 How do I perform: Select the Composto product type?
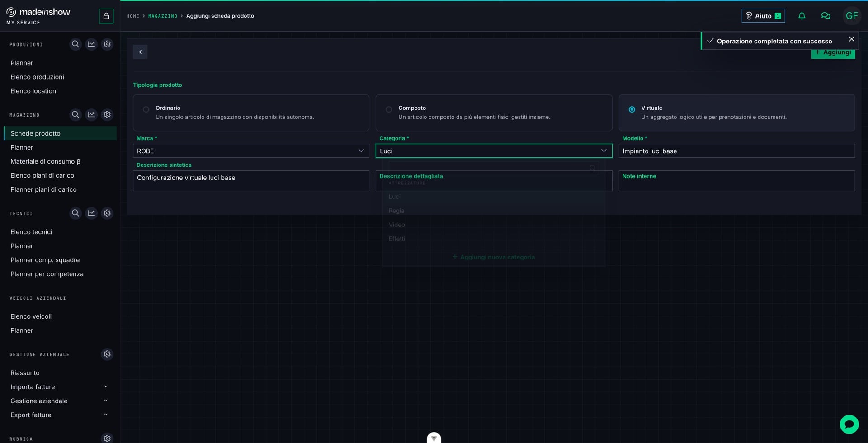pyautogui.click(x=494, y=113)
